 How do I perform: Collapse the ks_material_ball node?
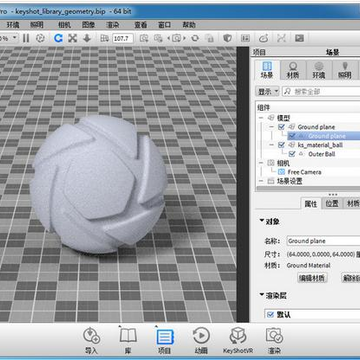pyautogui.click(x=272, y=145)
